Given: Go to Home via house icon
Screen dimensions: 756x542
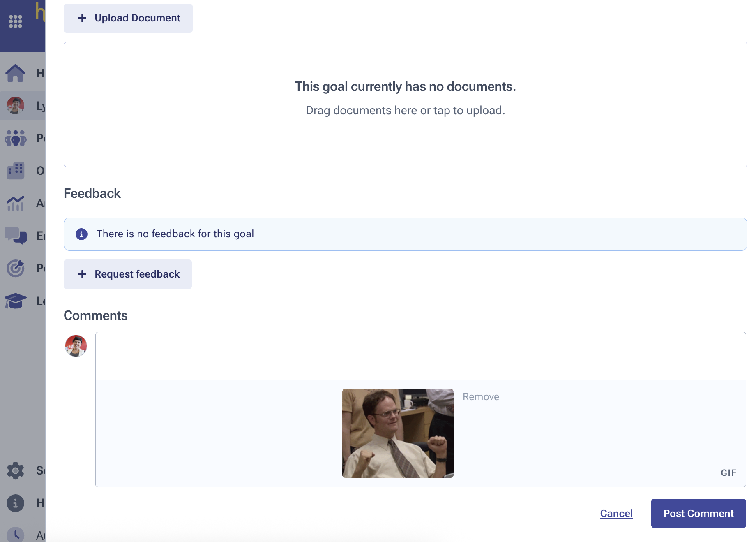Looking at the screenshot, I should point(15,73).
